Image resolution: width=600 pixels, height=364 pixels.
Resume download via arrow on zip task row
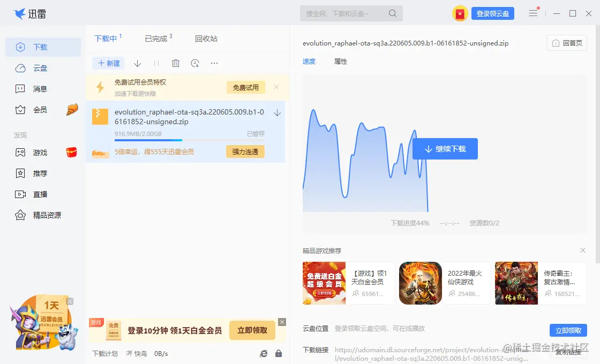[277, 113]
